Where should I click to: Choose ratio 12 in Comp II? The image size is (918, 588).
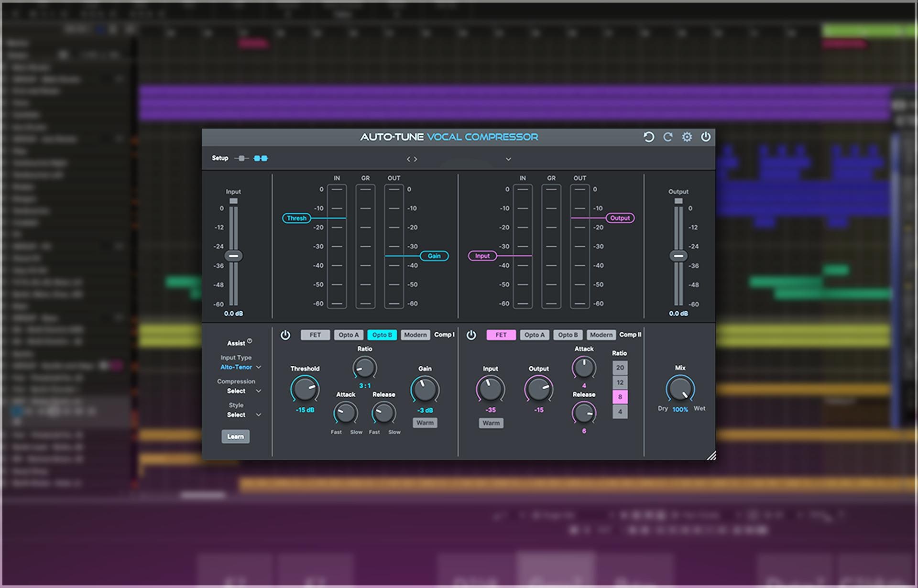pyautogui.click(x=620, y=382)
